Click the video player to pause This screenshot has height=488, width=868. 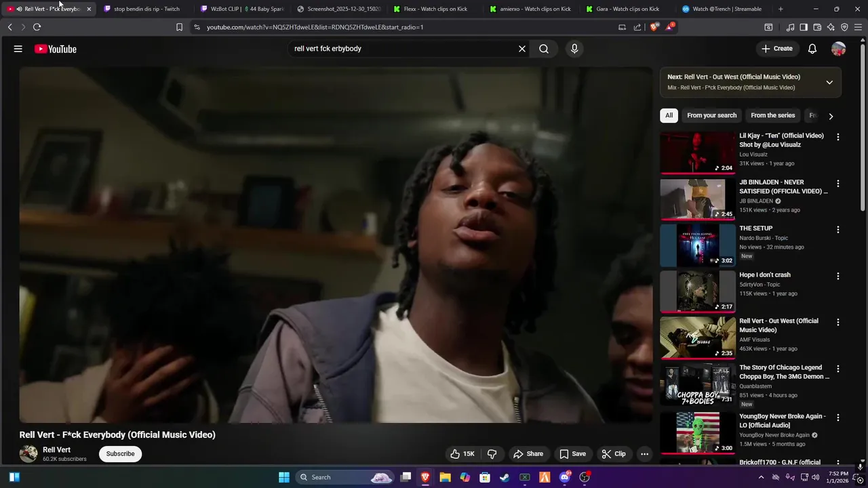coord(336,245)
